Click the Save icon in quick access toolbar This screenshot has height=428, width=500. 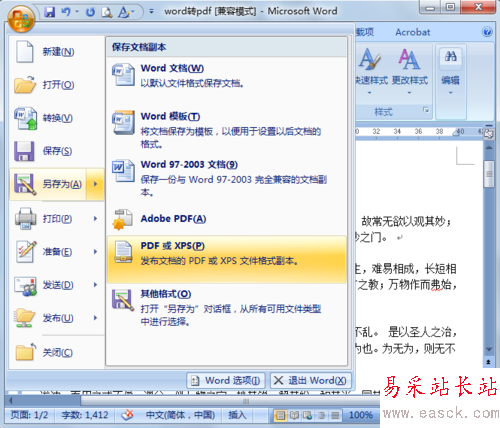point(50,12)
